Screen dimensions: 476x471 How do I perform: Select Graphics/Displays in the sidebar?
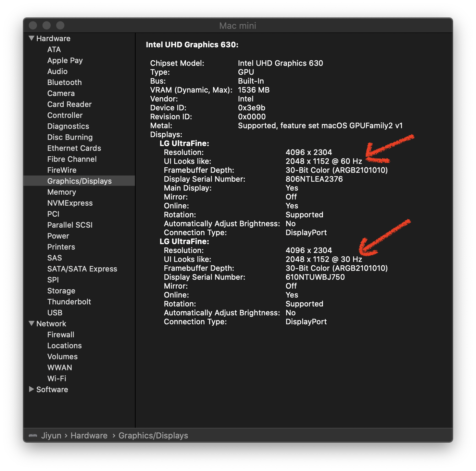click(x=79, y=181)
